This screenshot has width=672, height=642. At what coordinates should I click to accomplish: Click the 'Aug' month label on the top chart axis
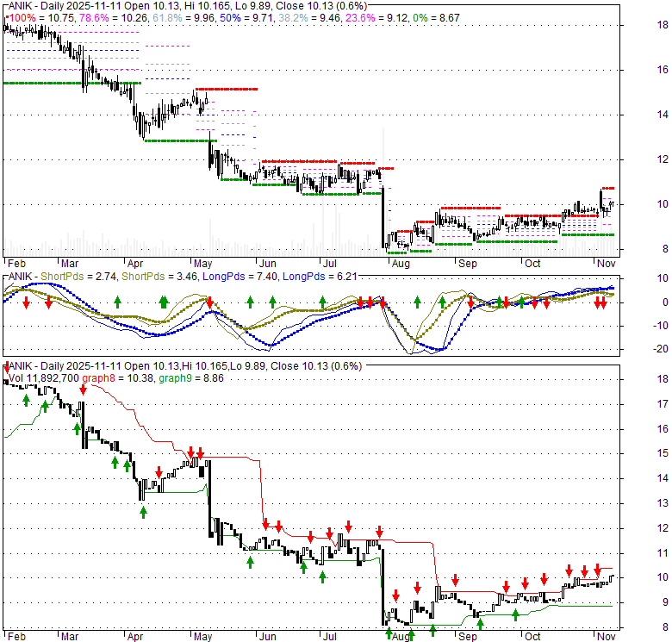[401, 263]
